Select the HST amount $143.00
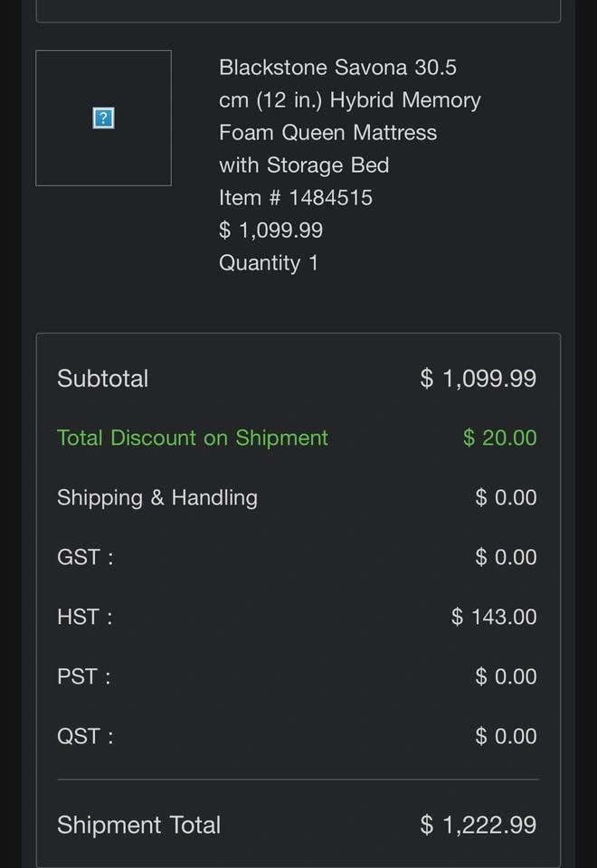This screenshot has height=868, width=597. point(494,617)
